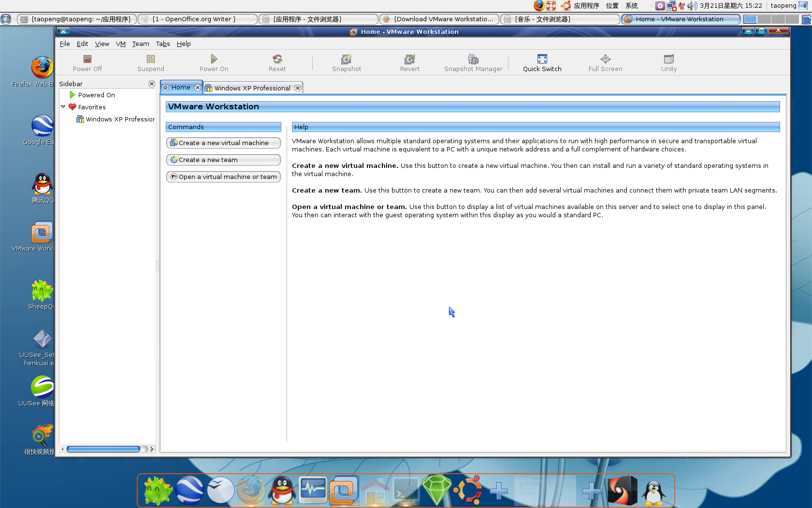Select Windows XP Professional in sidebar
812x508 pixels.
coord(116,120)
